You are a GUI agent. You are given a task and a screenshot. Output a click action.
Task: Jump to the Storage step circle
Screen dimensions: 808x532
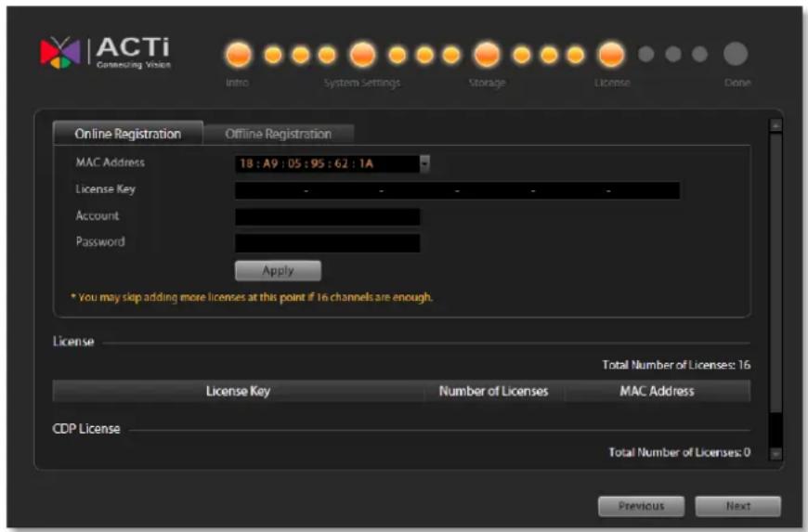(x=487, y=55)
